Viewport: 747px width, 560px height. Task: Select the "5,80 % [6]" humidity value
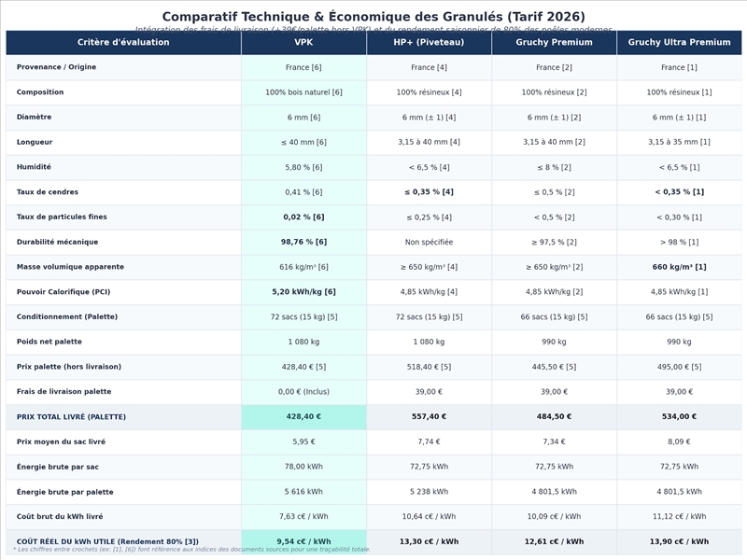click(x=303, y=167)
